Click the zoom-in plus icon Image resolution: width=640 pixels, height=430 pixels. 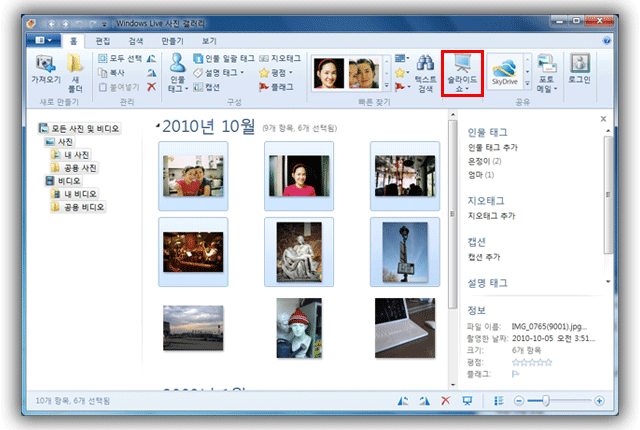(x=599, y=401)
